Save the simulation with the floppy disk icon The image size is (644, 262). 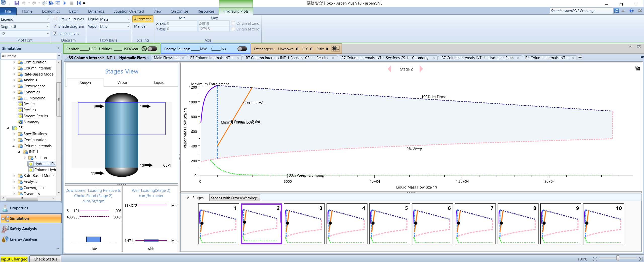(x=17, y=3)
